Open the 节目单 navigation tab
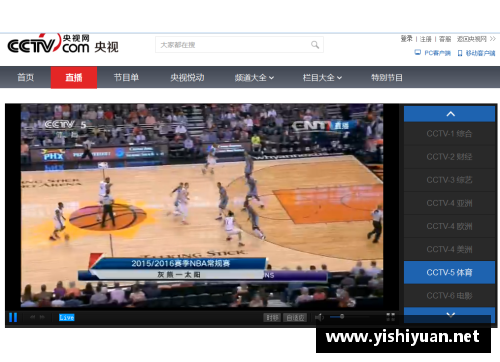Viewport: 500px width, 362px height. coord(126,78)
